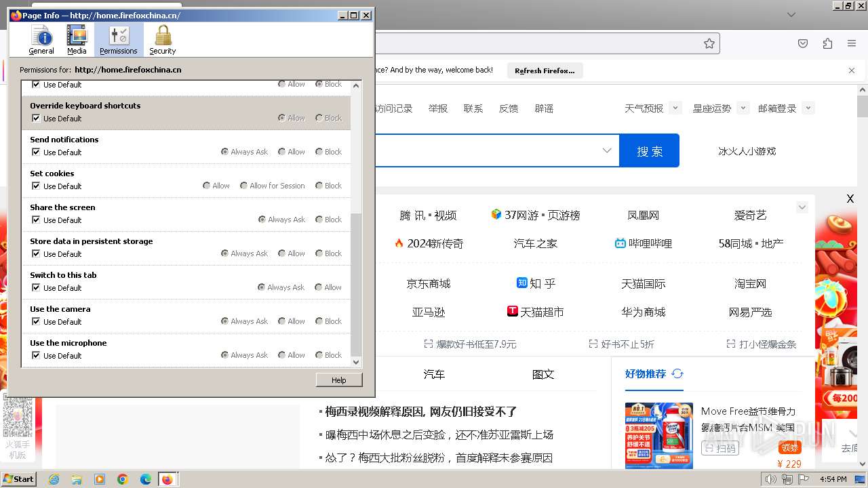The height and width of the screenshot is (488, 868).
Task: Open Pocket save icon in Firefox toolbar
Action: (x=803, y=43)
